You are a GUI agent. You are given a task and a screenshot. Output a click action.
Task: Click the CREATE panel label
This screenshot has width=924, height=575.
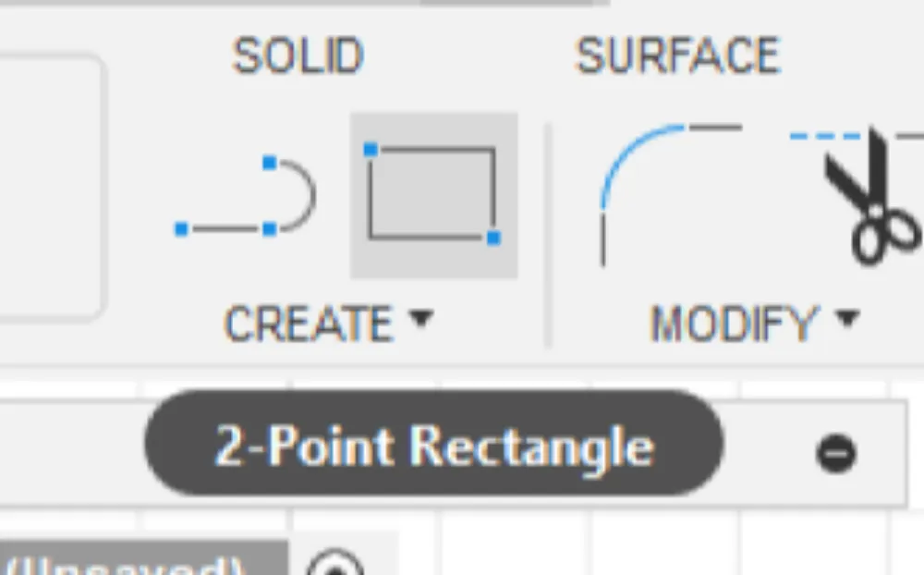click(x=309, y=324)
